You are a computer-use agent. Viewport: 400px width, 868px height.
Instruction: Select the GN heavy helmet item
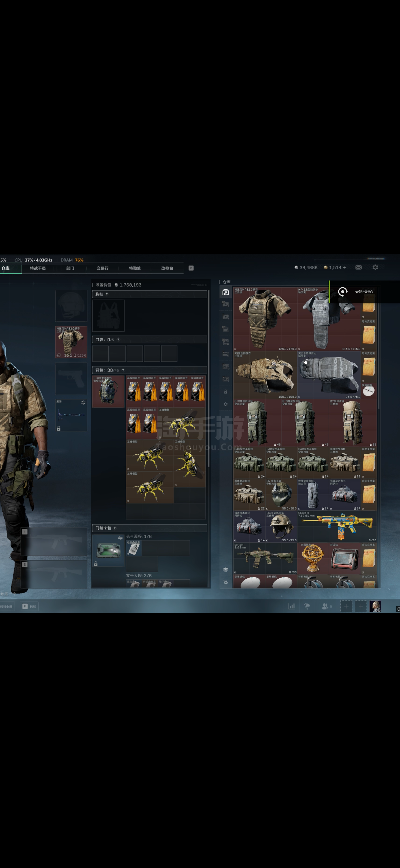(x=281, y=494)
